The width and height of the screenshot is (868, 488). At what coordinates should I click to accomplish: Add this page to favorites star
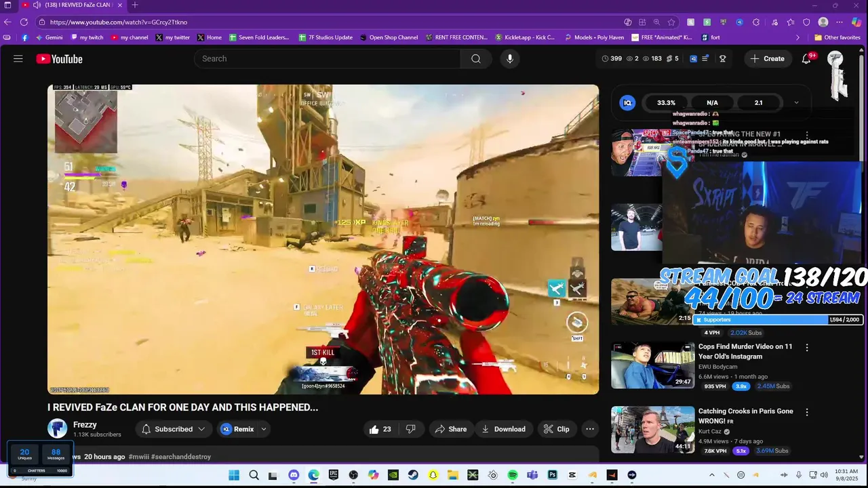point(671,22)
